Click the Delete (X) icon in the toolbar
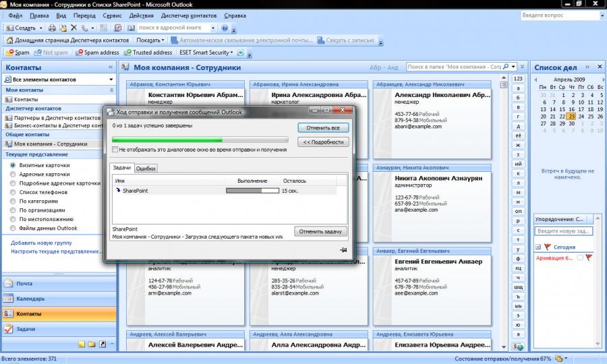 point(74,28)
